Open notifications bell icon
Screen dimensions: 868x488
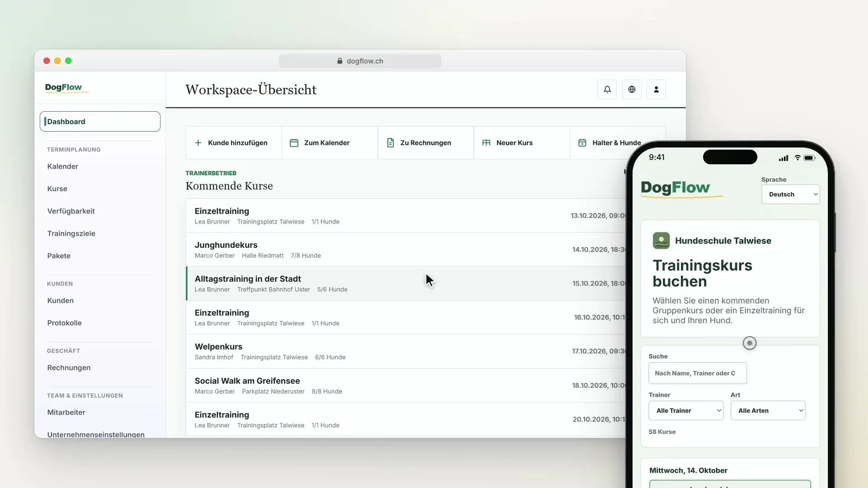click(x=607, y=89)
